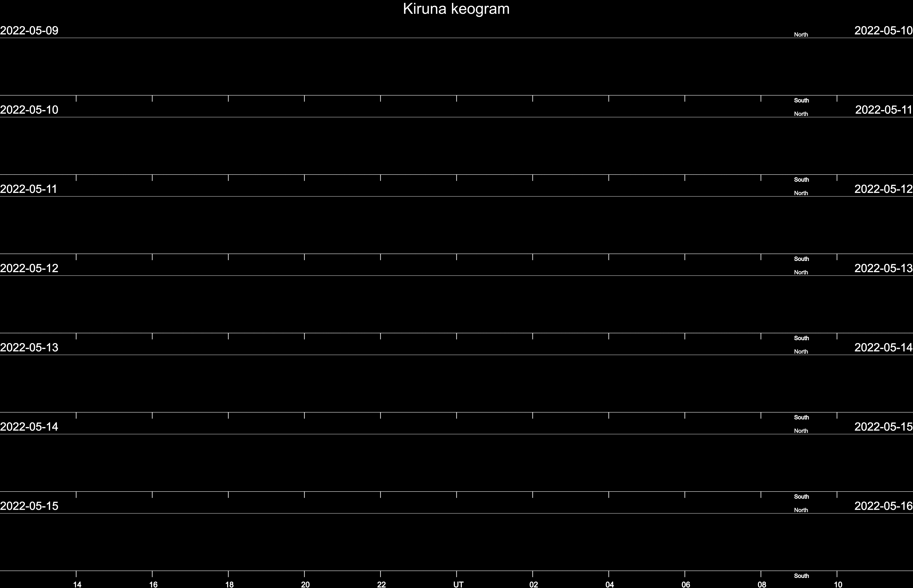The image size is (913, 588).
Task: Click the North label of the 2022-05-14 row
Action: (801, 431)
